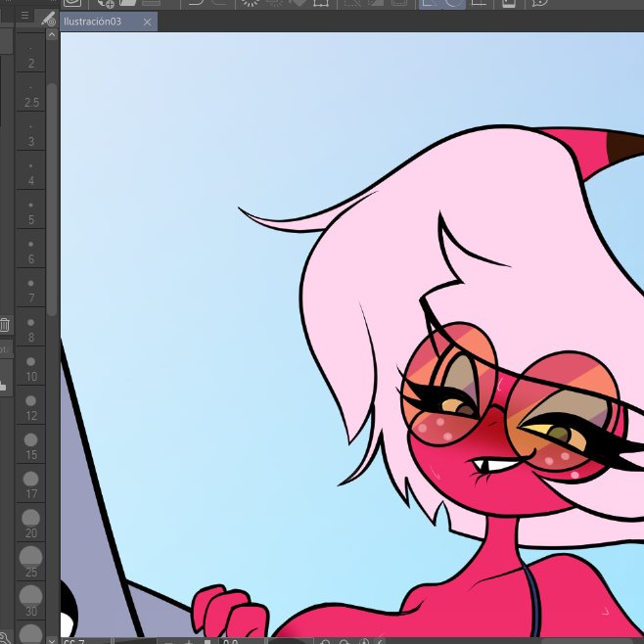The height and width of the screenshot is (644, 644).
Task: Pick brush size preset 30
Action: click(30, 601)
